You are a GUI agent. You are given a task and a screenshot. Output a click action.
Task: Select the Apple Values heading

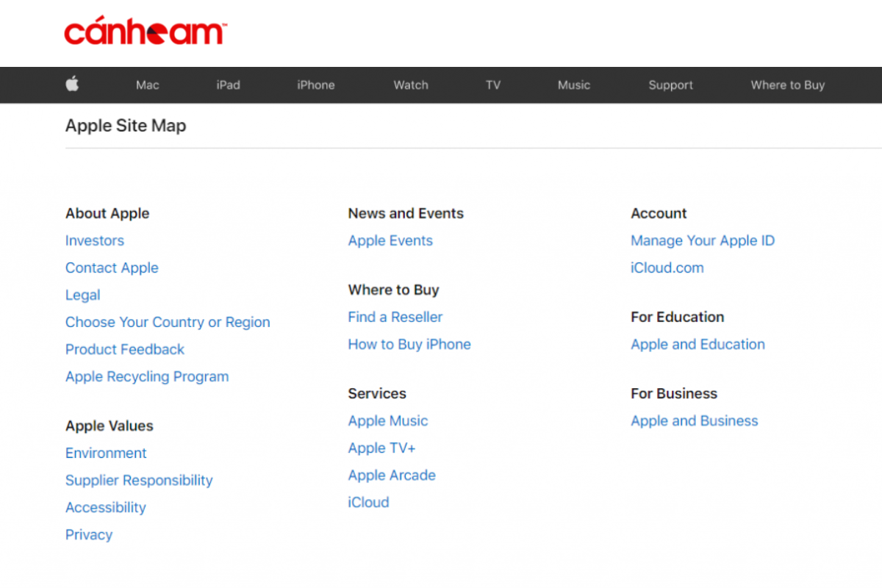(110, 426)
